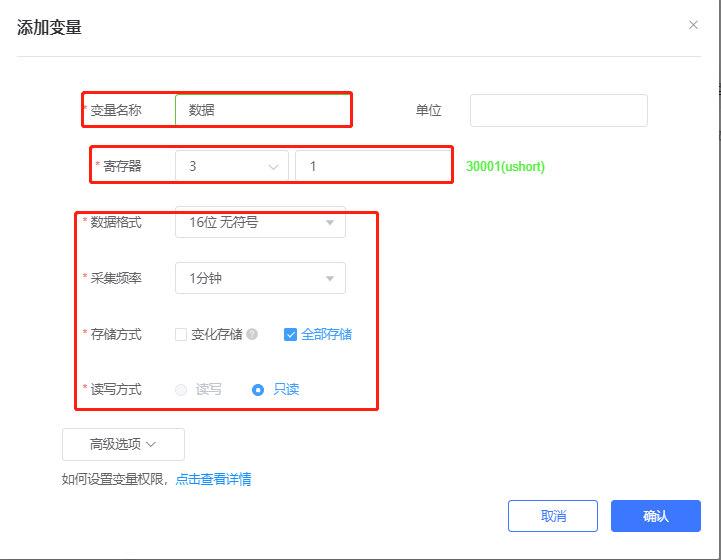This screenshot has height=560, width=721.
Task: Open the 数据格式 dropdown (16位 无符号)
Action: coord(260,222)
